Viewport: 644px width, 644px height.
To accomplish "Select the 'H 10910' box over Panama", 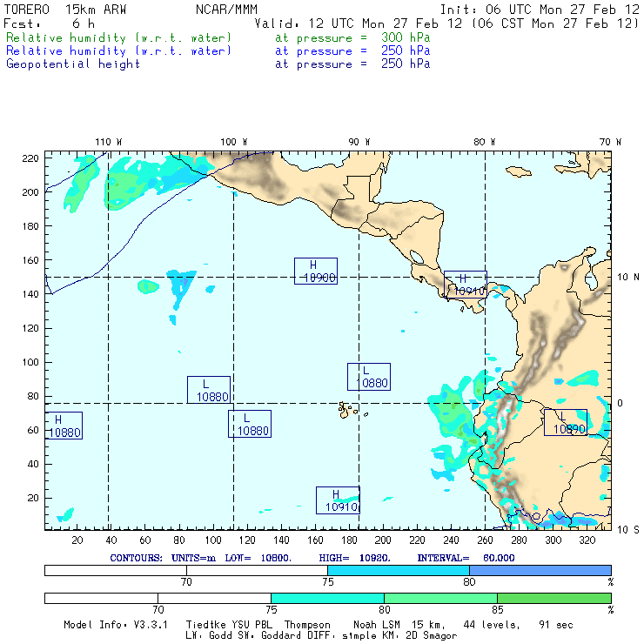I will click(466, 285).
